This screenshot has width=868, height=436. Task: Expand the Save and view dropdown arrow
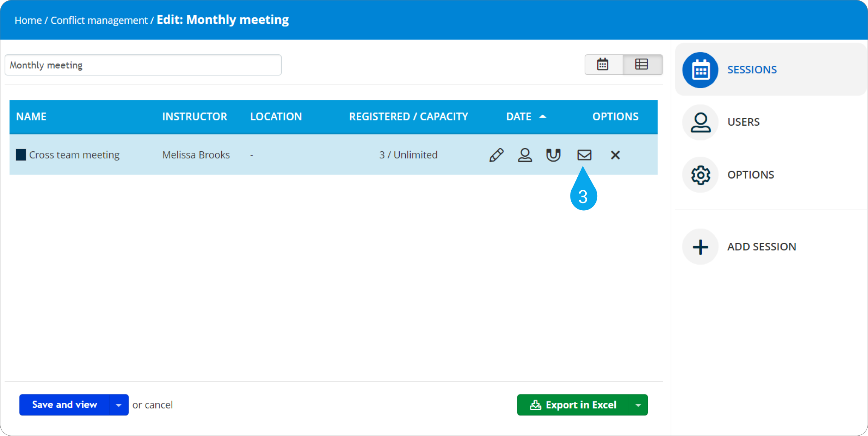[x=119, y=405]
